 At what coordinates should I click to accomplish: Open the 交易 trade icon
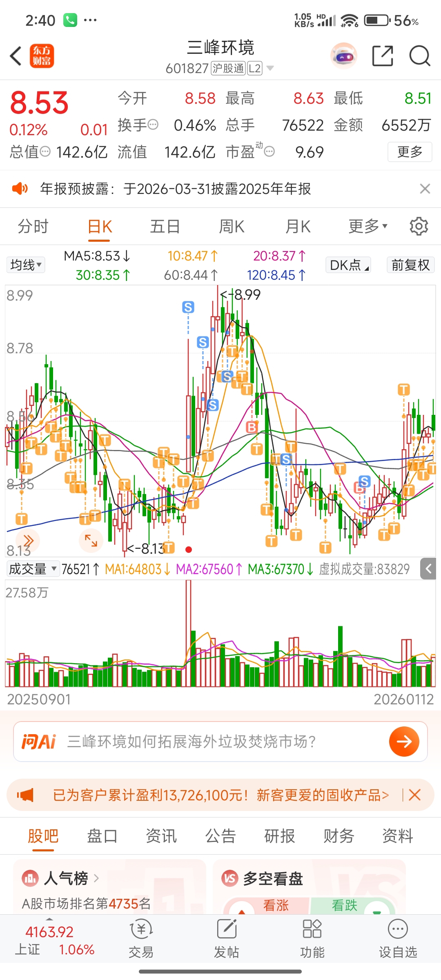point(141,939)
